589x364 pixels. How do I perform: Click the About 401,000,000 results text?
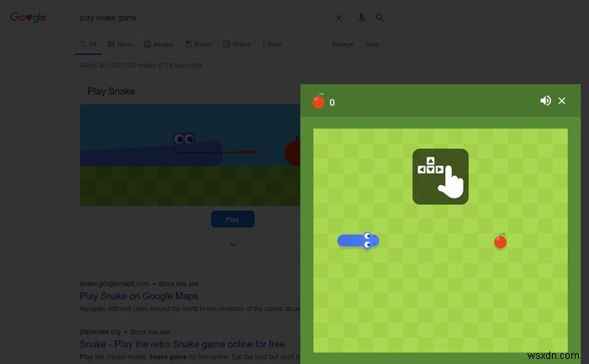pos(141,65)
